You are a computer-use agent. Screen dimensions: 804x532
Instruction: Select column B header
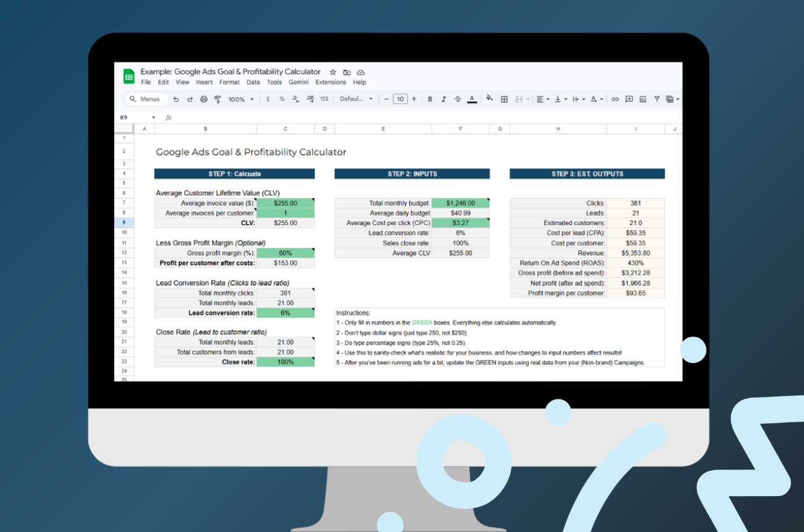205,129
